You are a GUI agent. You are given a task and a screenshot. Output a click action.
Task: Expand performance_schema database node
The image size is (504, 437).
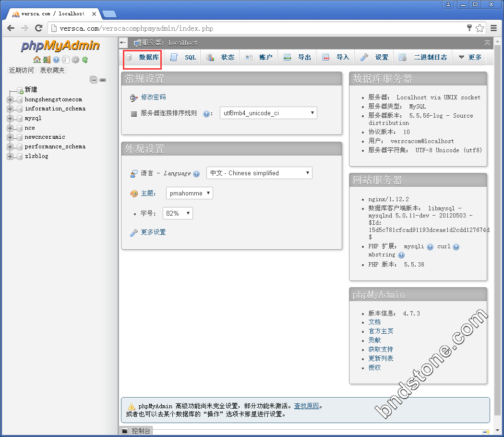[10, 147]
